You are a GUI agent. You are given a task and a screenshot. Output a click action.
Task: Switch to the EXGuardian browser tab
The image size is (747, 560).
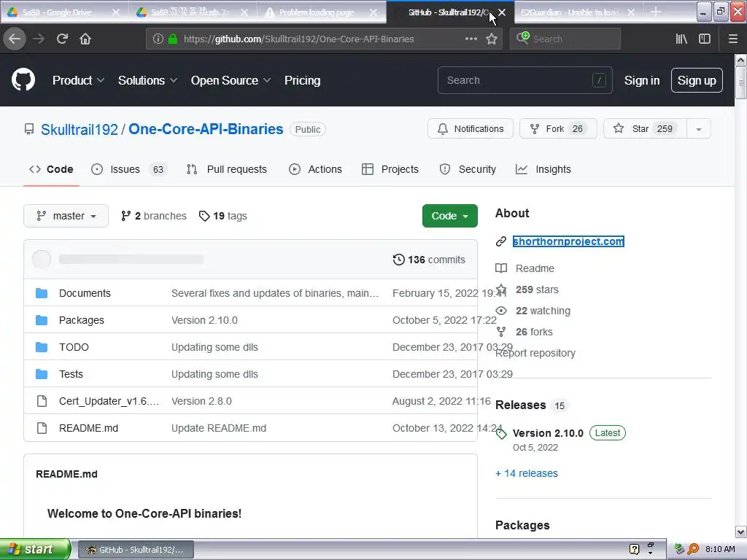coord(569,12)
